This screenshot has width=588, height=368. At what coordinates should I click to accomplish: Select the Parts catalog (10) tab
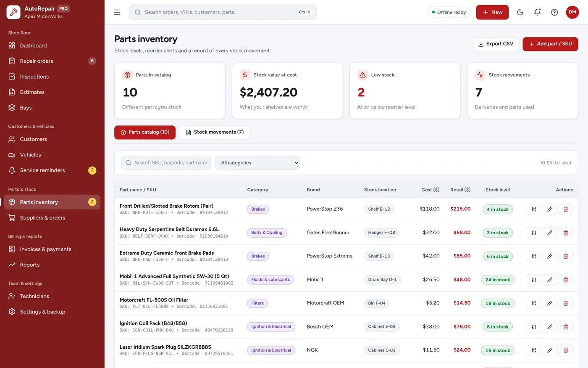[145, 132]
